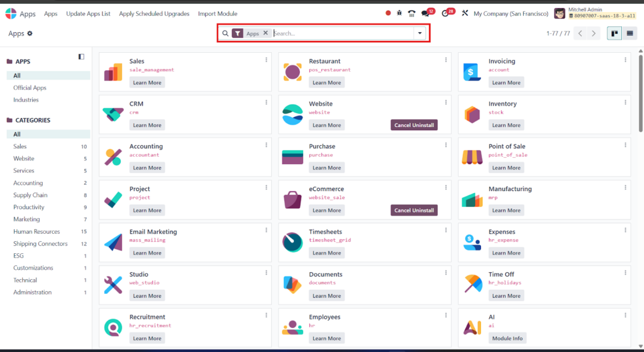644x352 pixels.
Task: Click the AI app icon
Action: tap(472, 327)
